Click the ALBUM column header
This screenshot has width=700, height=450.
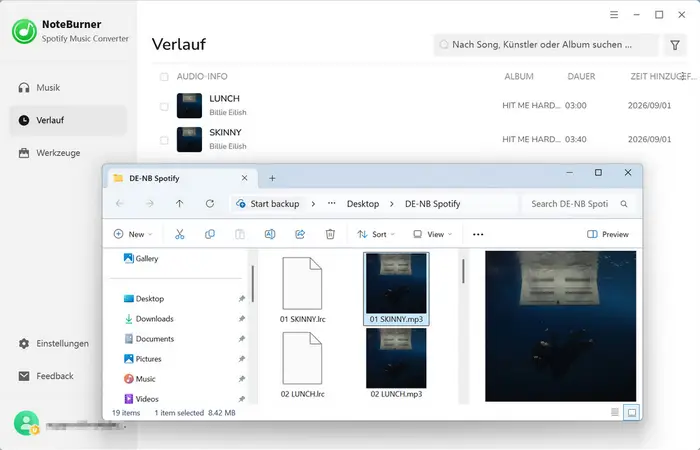tap(519, 76)
